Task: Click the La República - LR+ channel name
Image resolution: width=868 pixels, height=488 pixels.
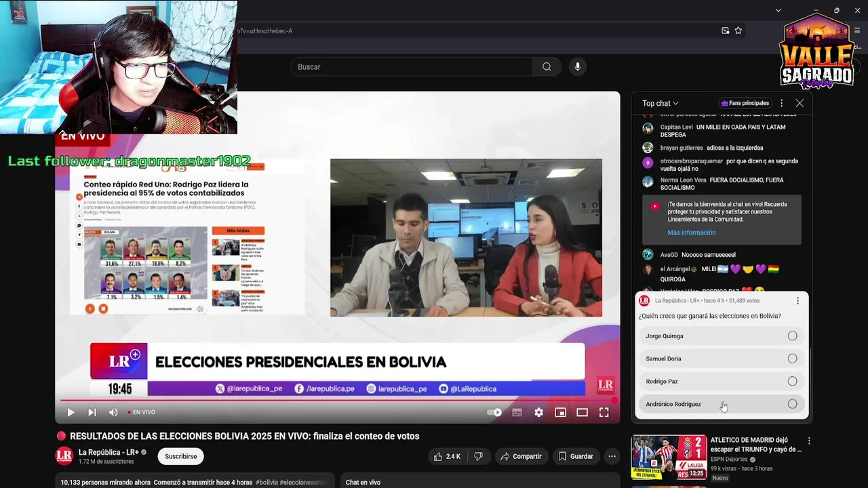Action: tap(108, 452)
